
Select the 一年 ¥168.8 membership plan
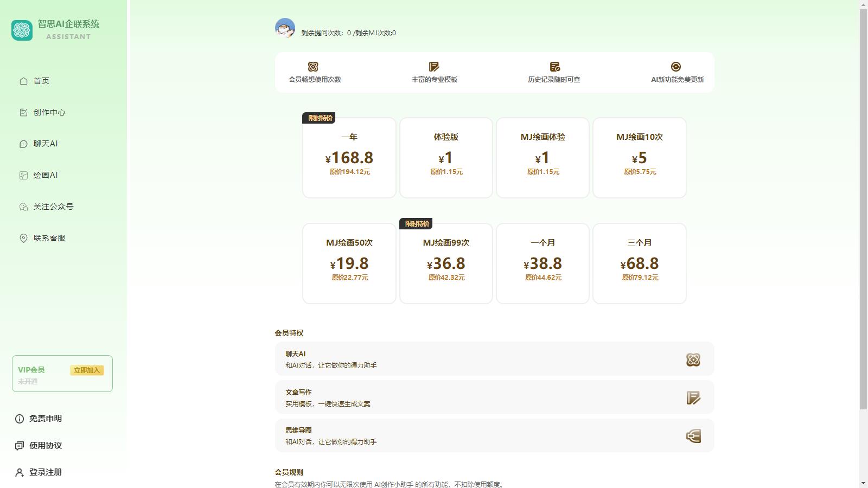349,158
